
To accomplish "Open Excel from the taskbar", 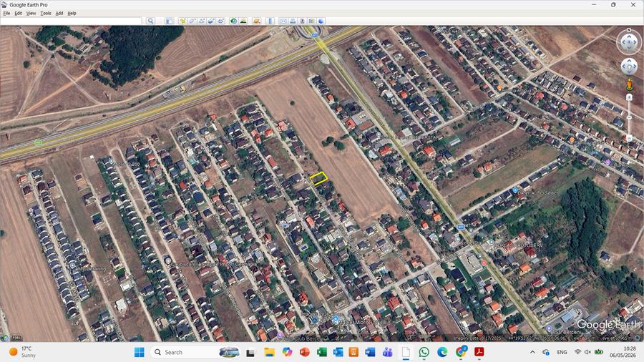I will pyautogui.click(x=321, y=352).
